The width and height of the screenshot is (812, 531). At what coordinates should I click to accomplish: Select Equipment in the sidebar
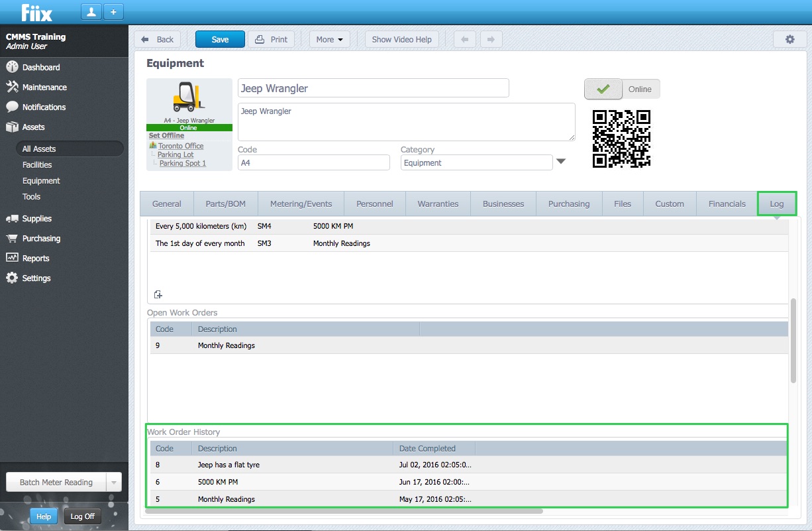41,181
